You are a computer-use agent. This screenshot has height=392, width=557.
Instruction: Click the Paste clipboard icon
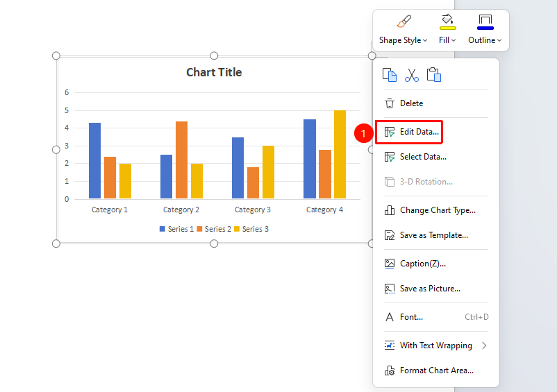tap(434, 75)
